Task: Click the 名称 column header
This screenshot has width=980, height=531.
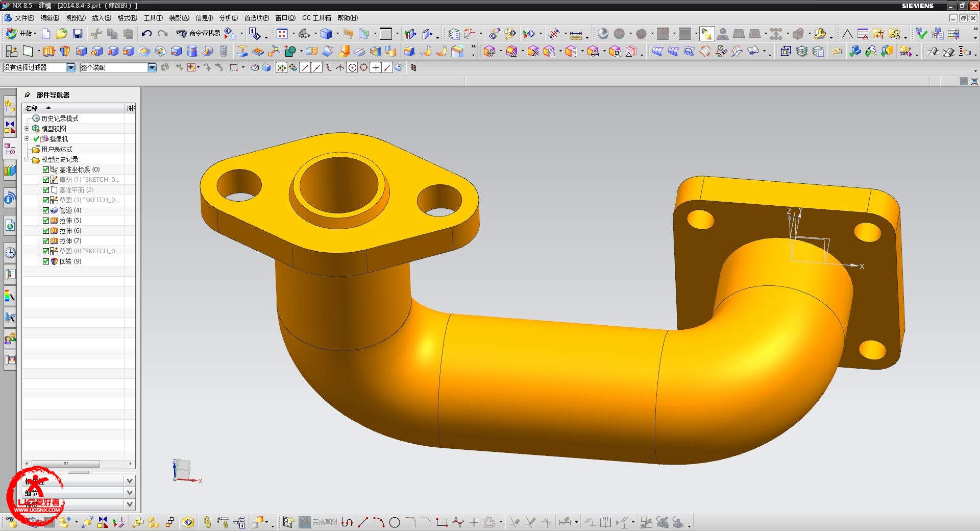Action: point(74,108)
